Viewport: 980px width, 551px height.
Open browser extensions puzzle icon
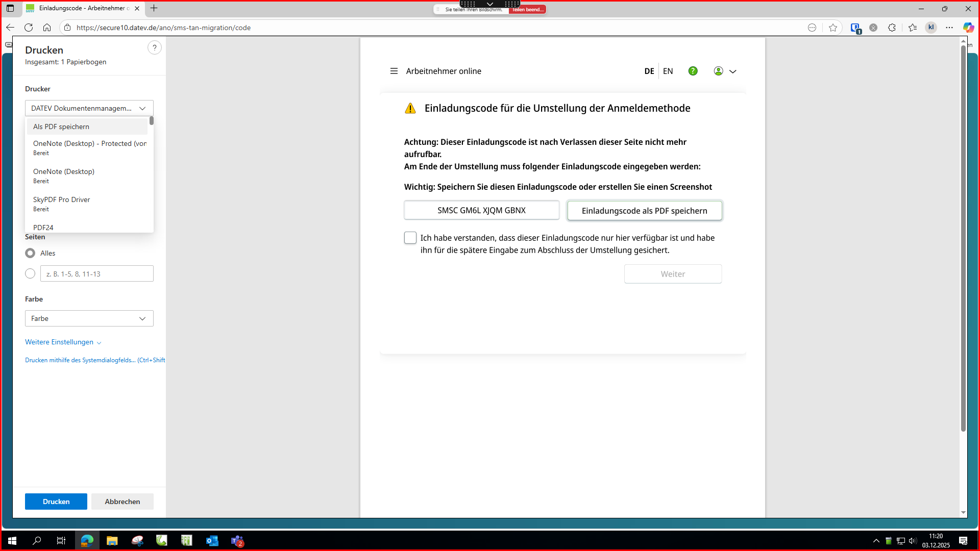892,28
